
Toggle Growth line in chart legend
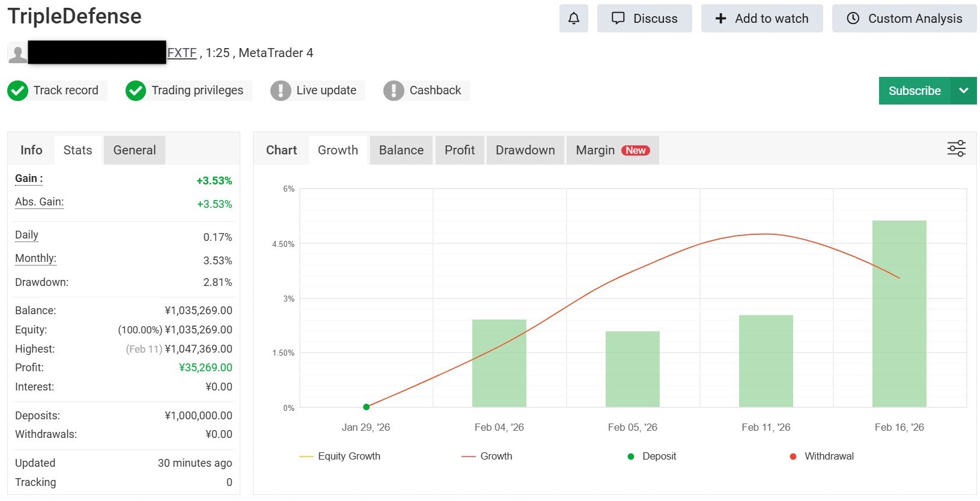pyautogui.click(x=487, y=457)
